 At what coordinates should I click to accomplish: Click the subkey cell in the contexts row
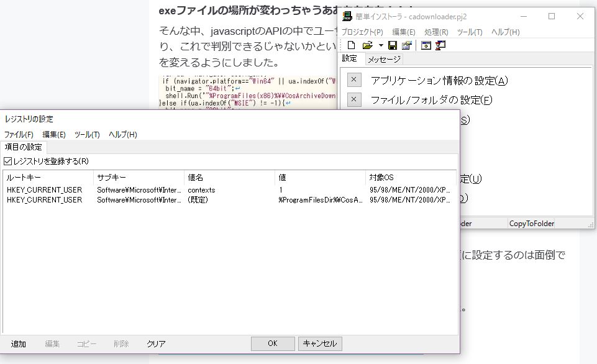[x=139, y=190]
